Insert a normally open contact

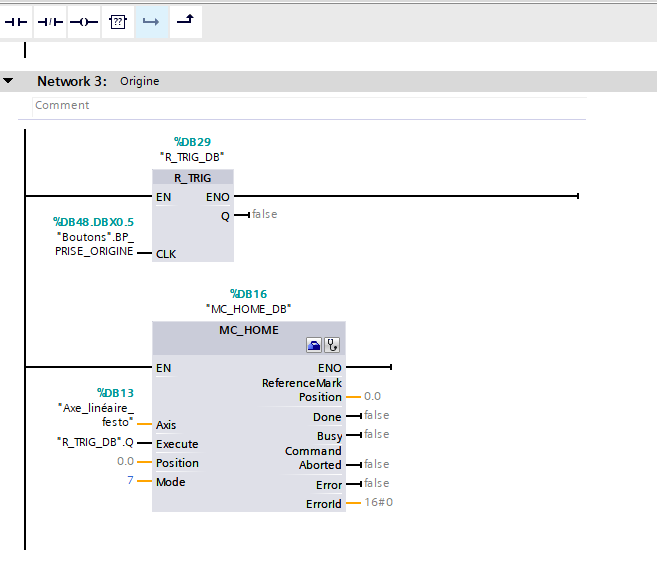tap(16, 22)
